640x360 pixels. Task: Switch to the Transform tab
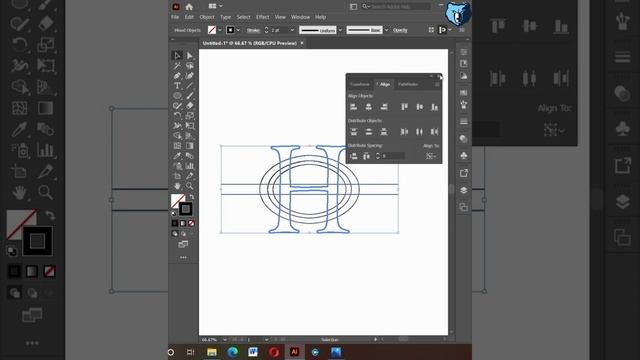tap(360, 84)
